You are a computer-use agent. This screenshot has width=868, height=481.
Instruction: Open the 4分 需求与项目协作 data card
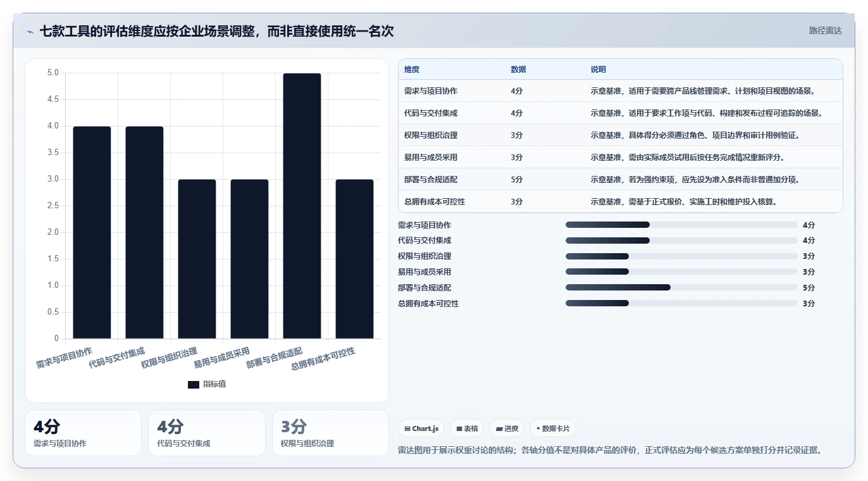pos(83,433)
